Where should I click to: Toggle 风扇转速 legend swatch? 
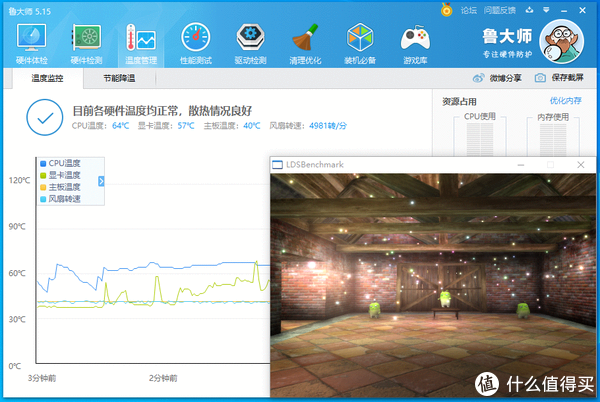pos(43,199)
